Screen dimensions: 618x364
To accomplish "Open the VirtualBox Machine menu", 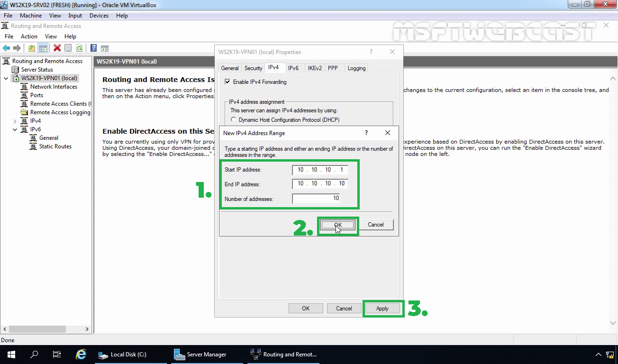I will pos(31,16).
